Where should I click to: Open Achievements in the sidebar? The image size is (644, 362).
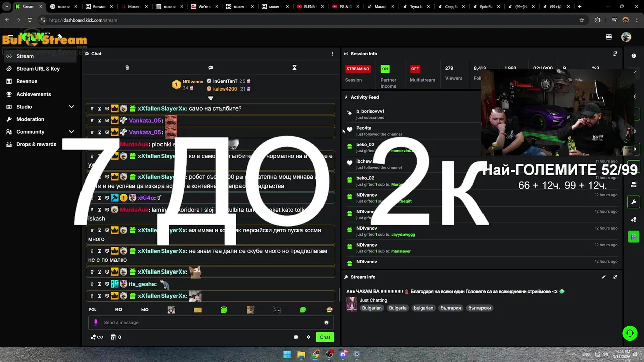40,94
